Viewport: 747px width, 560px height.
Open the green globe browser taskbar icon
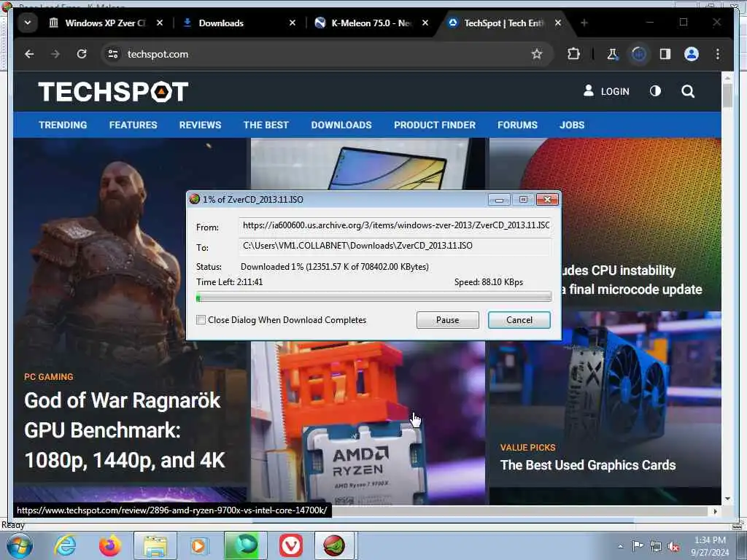(245, 545)
